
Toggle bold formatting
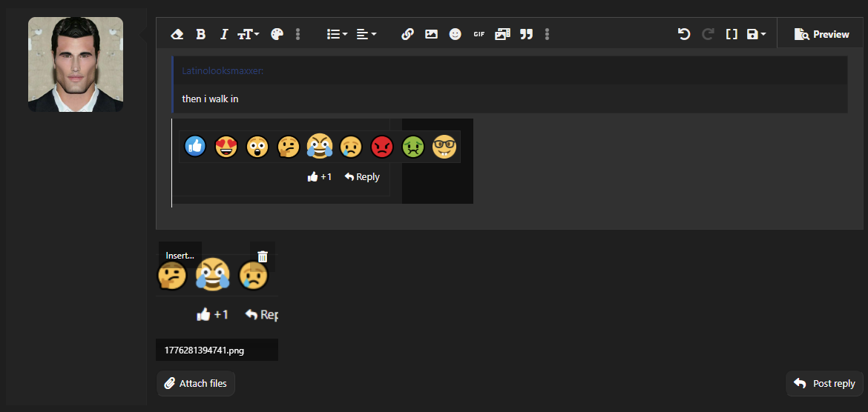201,34
